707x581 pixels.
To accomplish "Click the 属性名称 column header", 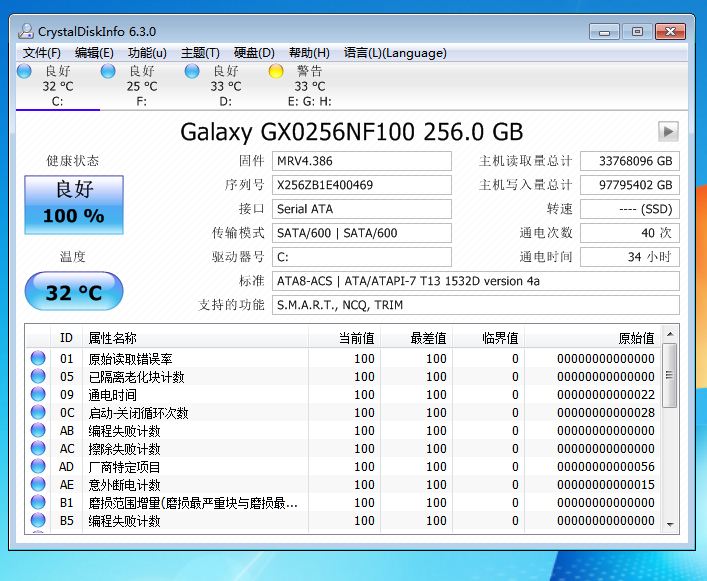I will 195,338.
